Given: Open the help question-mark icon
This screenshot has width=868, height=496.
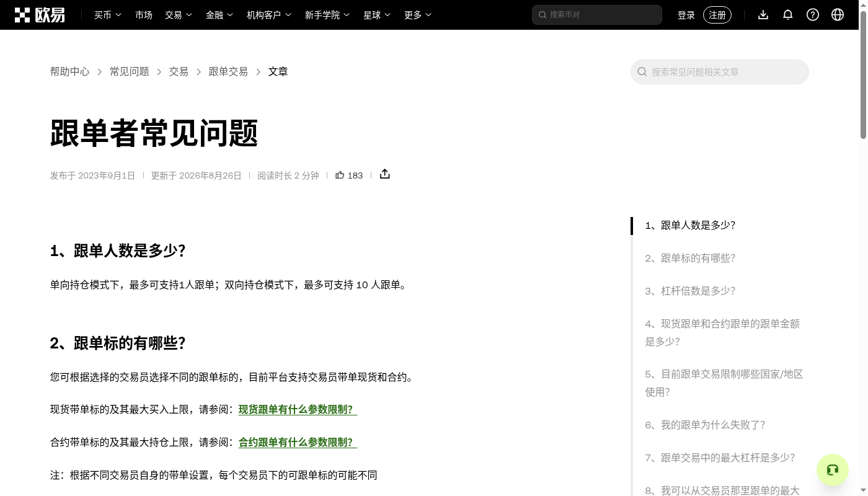Looking at the screenshot, I should click(x=813, y=15).
